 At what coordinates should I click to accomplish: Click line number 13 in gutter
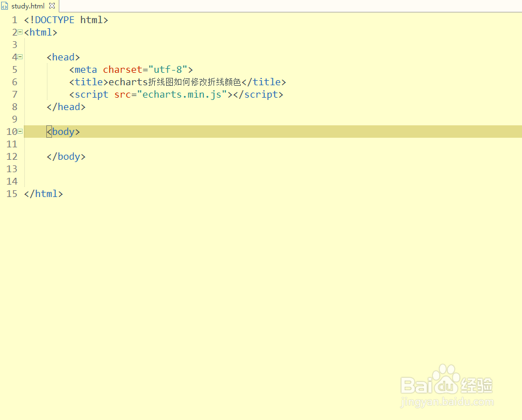click(x=12, y=169)
